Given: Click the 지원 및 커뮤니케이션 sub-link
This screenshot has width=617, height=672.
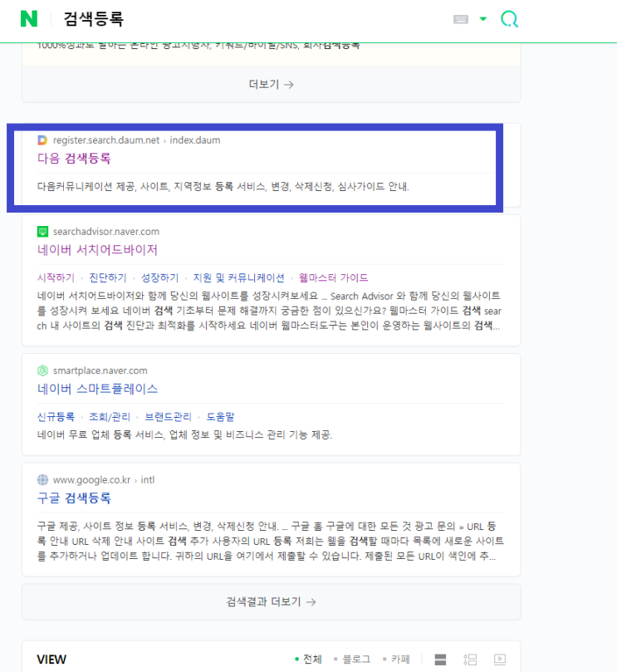Looking at the screenshot, I should pos(238,277).
